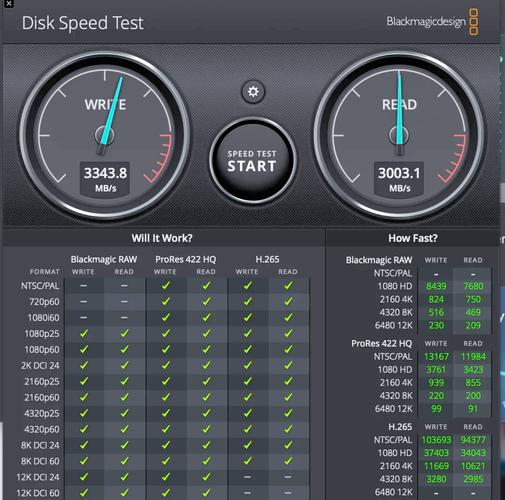Click H.265 read checkmark for 720p60
This screenshot has height=500, width=505.
[288, 301]
